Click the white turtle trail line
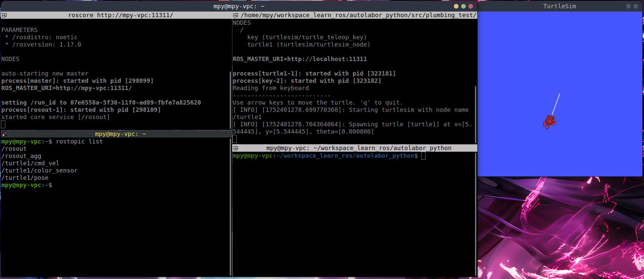644x279 pixels. click(556, 104)
